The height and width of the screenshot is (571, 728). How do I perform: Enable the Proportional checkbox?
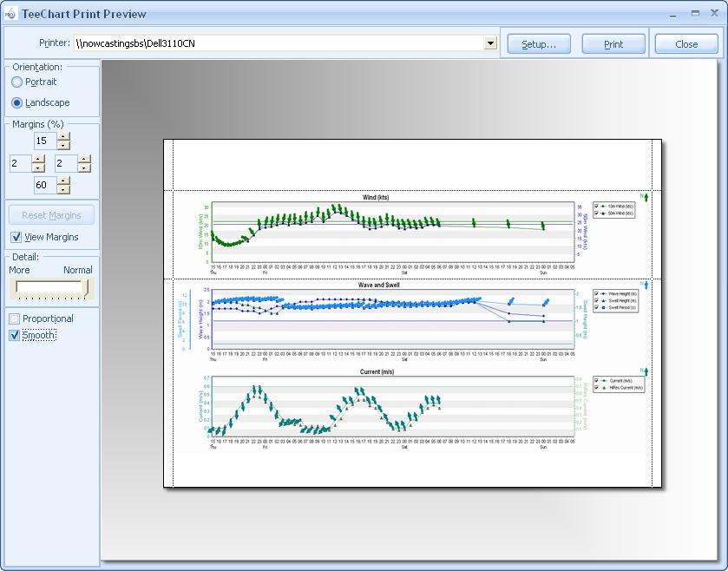tap(15, 319)
